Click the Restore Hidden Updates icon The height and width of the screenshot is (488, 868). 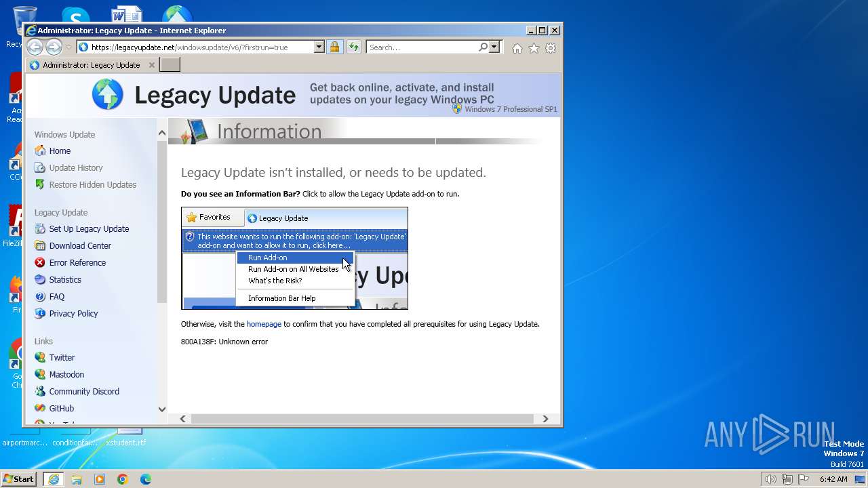coord(40,184)
